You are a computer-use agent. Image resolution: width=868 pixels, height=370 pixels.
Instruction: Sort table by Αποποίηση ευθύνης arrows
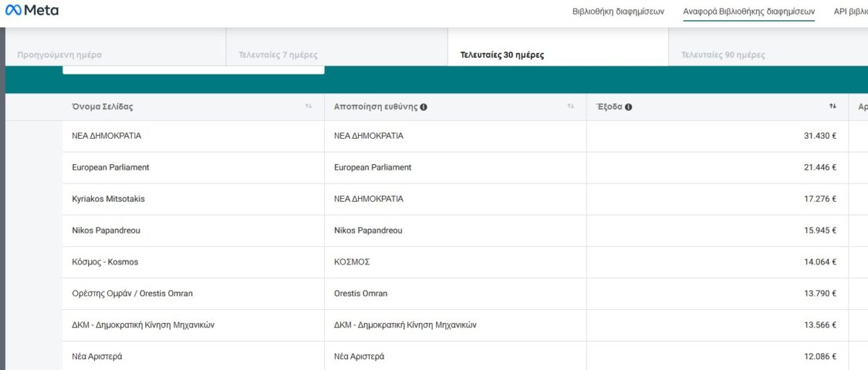pos(571,106)
